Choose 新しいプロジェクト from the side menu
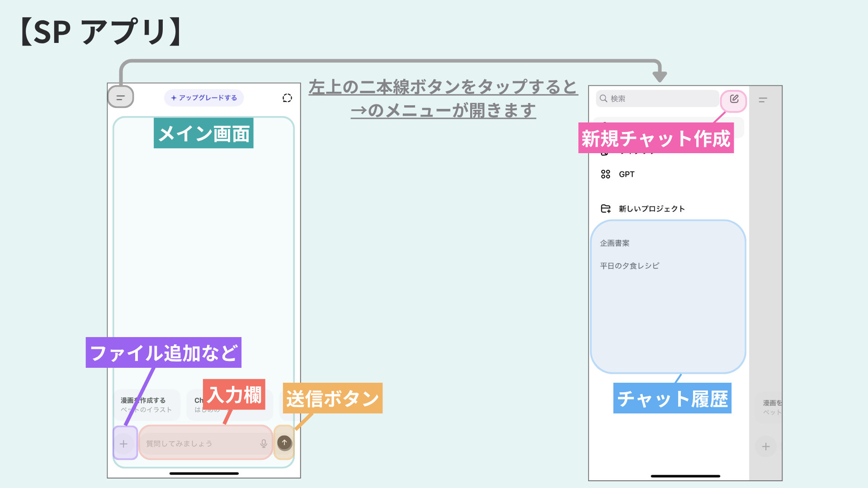The height and width of the screenshot is (488, 868). 651,209
